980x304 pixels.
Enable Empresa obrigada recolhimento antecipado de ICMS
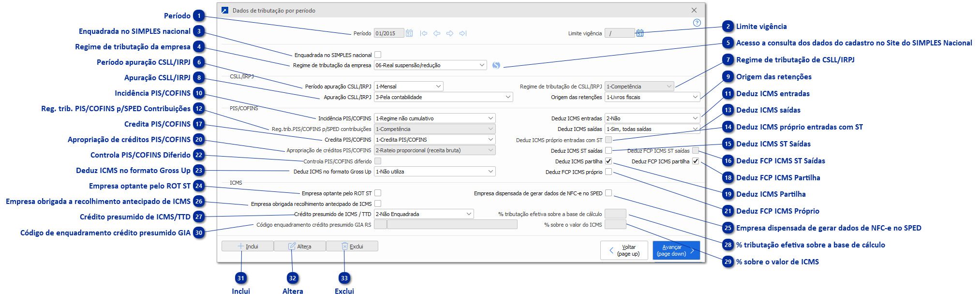(378, 203)
